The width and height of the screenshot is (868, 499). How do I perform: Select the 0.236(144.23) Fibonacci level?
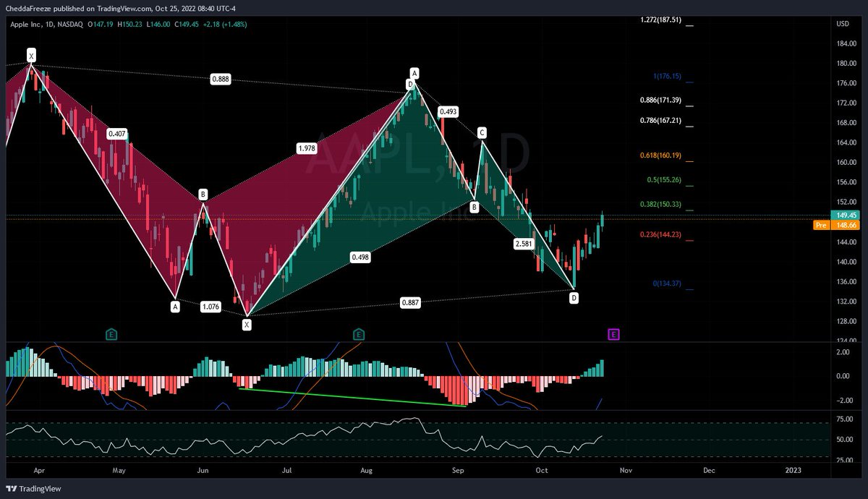[x=661, y=234]
